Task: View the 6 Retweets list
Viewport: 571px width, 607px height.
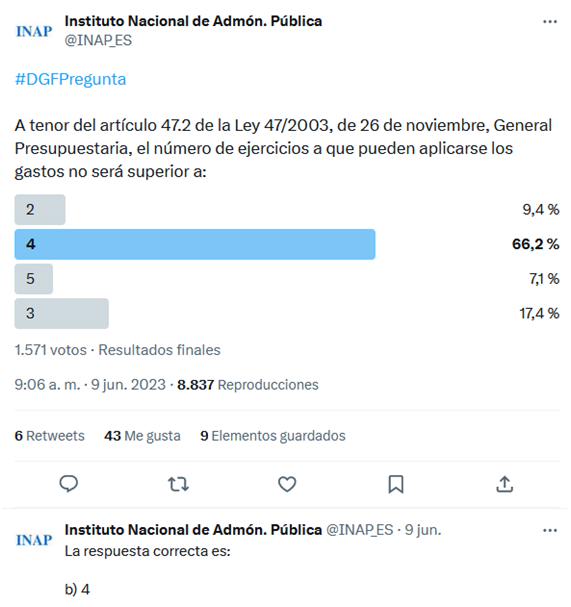Action: coord(50,436)
